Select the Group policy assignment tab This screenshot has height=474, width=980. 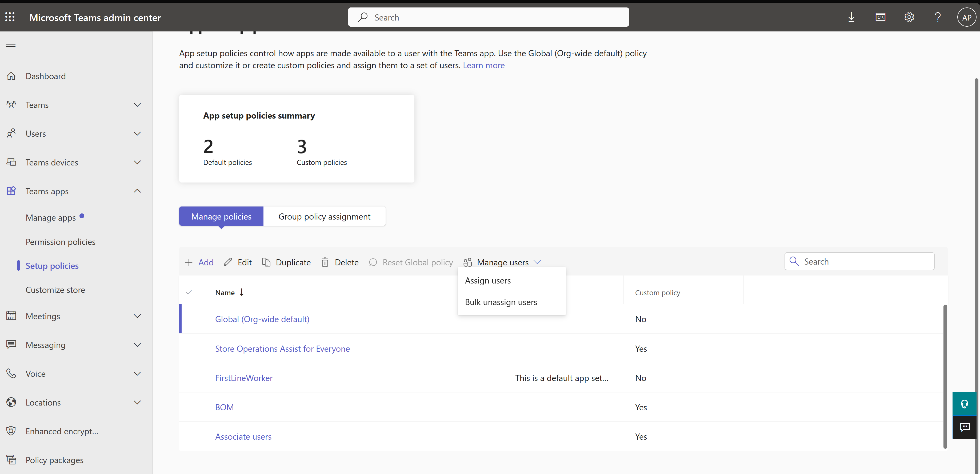[324, 216]
